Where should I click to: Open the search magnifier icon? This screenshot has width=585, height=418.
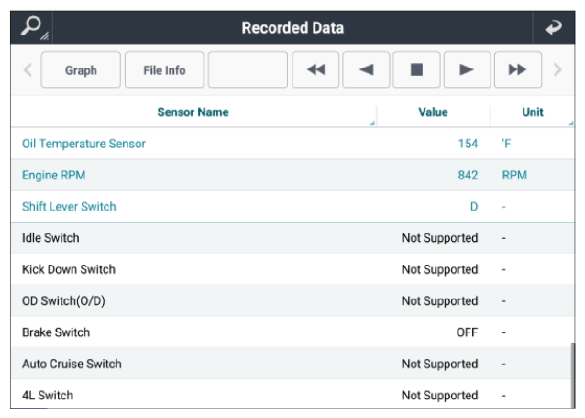tap(31, 27)
